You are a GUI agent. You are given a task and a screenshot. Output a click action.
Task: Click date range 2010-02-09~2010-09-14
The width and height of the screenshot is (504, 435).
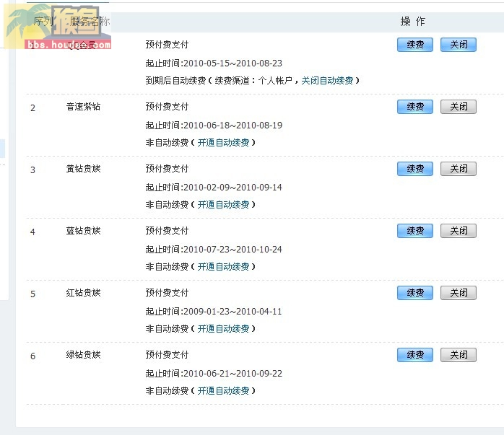233,187
